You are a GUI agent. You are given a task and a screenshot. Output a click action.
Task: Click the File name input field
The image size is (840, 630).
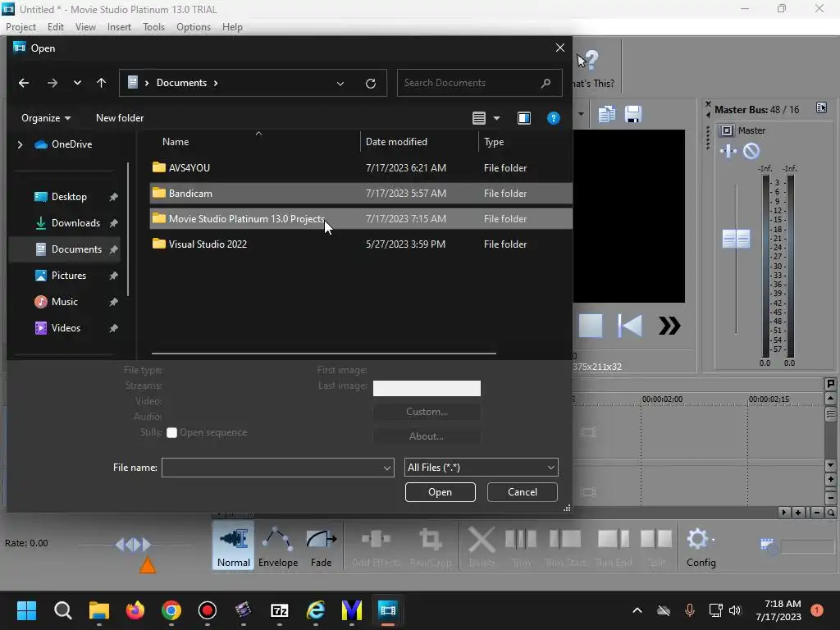[x=272, y=467]
